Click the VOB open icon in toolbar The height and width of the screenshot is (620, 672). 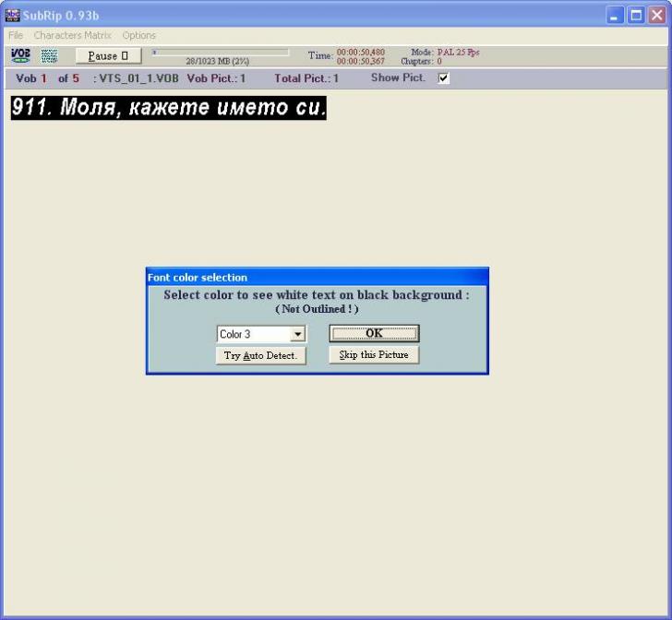point(19,56)
